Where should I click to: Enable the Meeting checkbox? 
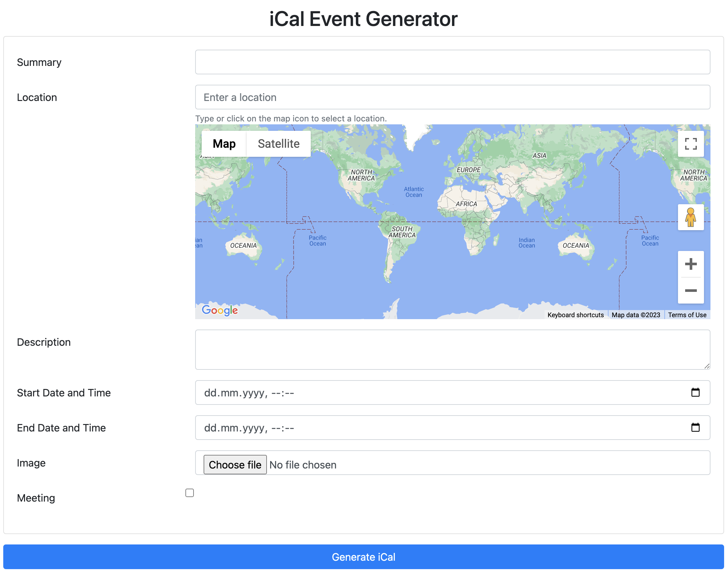point(190,493)
